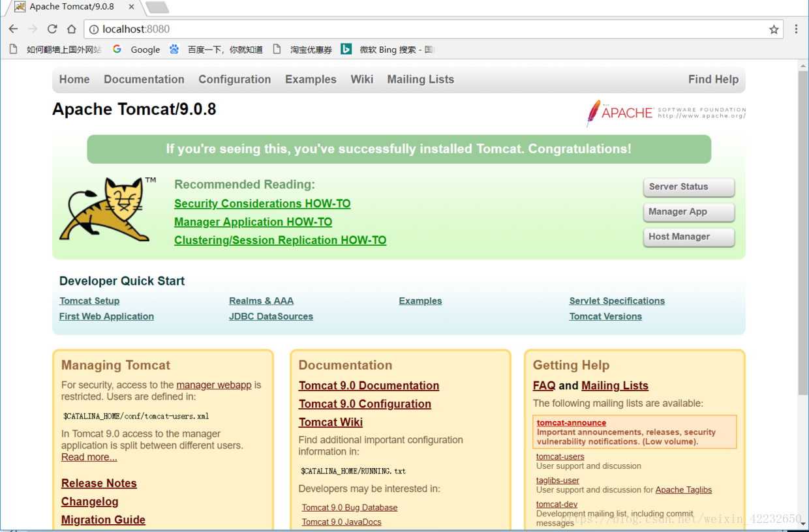Click the Manager App button

tap(689, 212)
